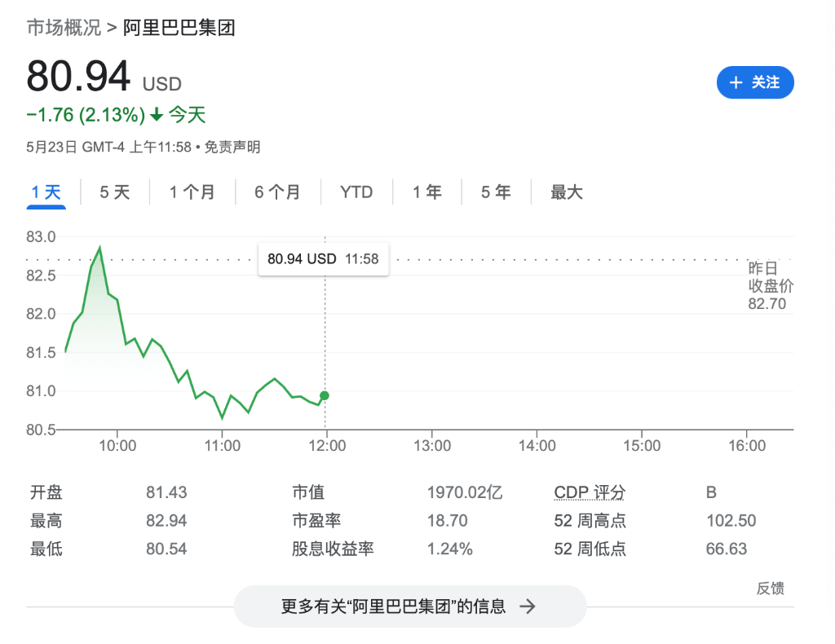Click the 市值 value 1970.02亿

(x=465, y=492)
